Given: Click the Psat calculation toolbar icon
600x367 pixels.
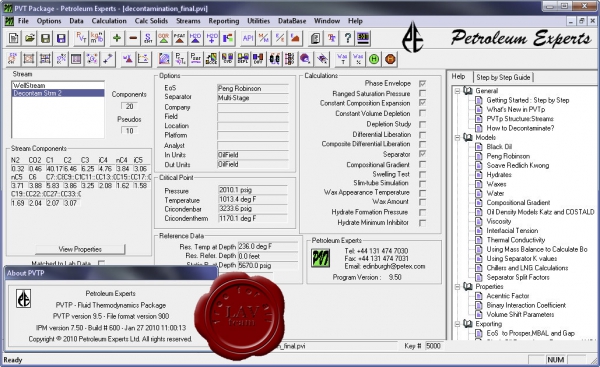Looking at the screenshot, I should [196, 59].
